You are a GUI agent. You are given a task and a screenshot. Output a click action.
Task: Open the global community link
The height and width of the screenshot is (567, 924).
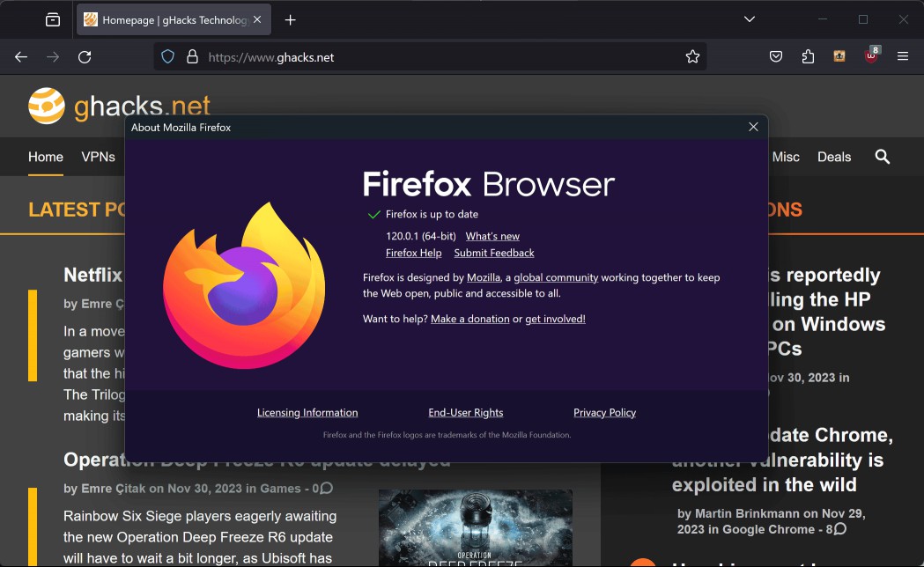556,277
